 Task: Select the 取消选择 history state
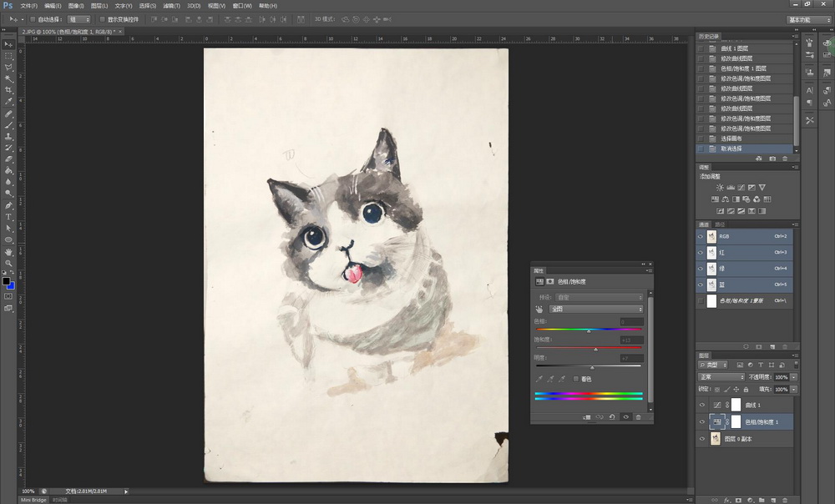744,149
